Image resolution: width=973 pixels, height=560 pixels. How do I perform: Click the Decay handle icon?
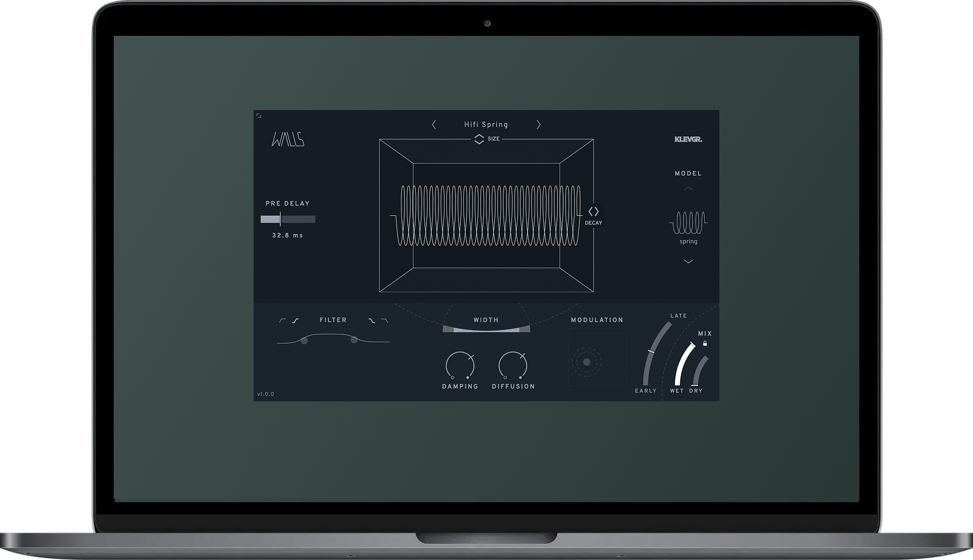[594, 212]
